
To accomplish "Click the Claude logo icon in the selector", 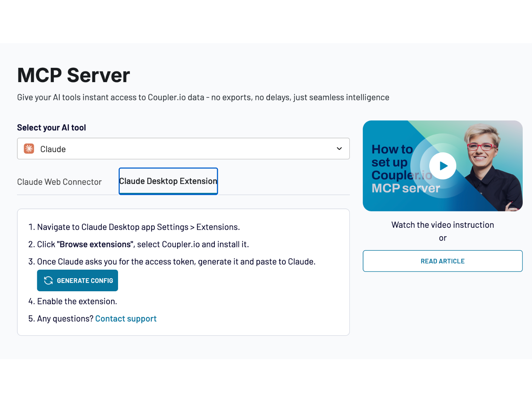I will coord(29,149).
